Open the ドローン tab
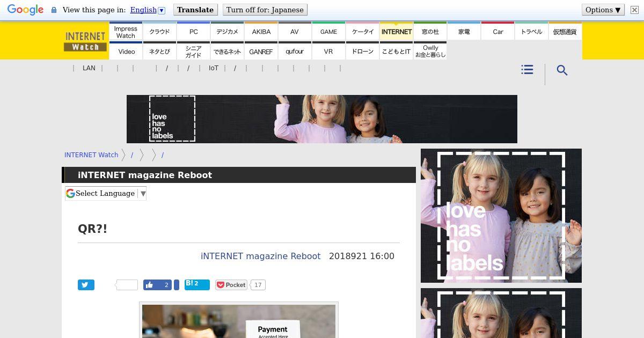Viewport: 644px width, 338px height. (x=362, y=52)
